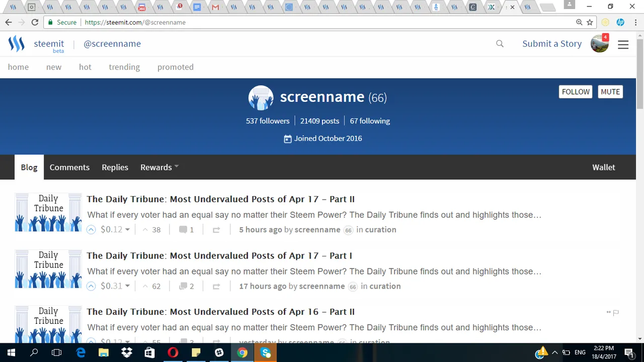Image resolution: width=644 pixels, height=362 pixels.
Task: Go to the new posts feed
Action: [54, 67]
